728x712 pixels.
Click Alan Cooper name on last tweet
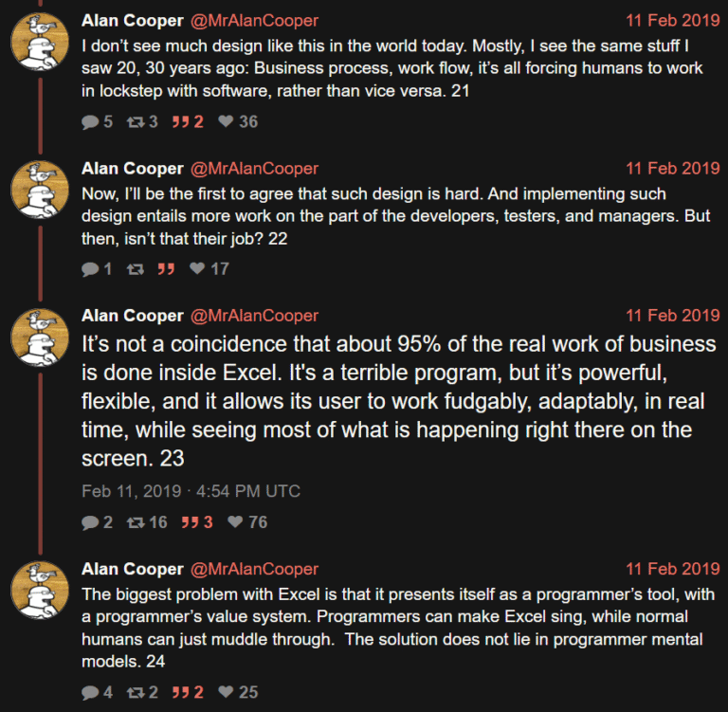click(x=132, y=569)
